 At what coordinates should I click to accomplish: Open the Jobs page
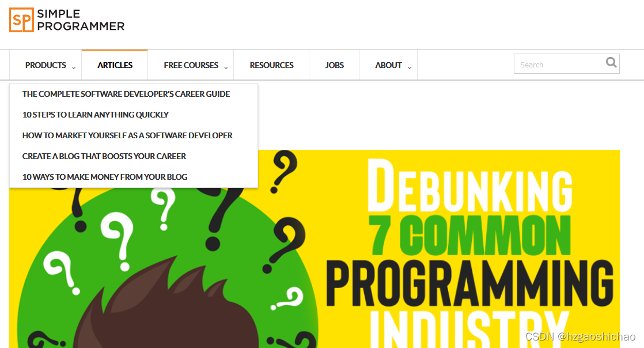coord(334,65)
